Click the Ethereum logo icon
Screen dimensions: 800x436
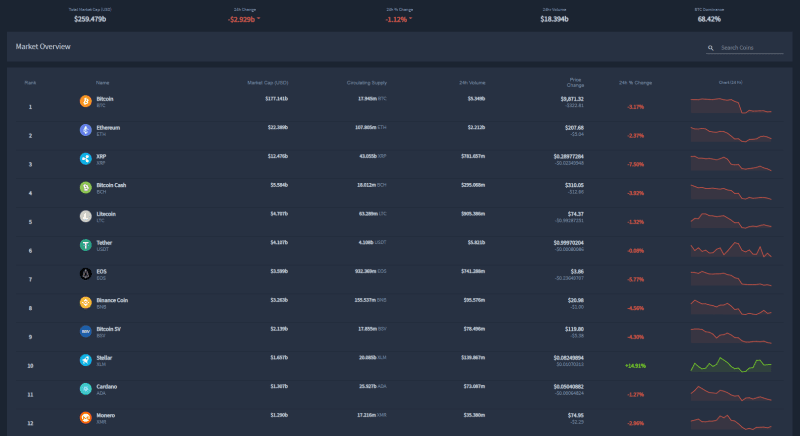pos(85,130)
